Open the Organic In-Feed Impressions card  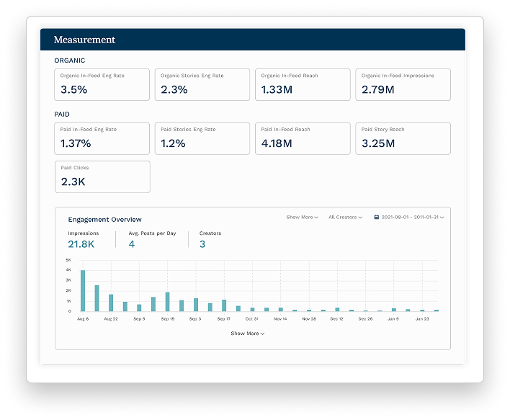point(403,84)
